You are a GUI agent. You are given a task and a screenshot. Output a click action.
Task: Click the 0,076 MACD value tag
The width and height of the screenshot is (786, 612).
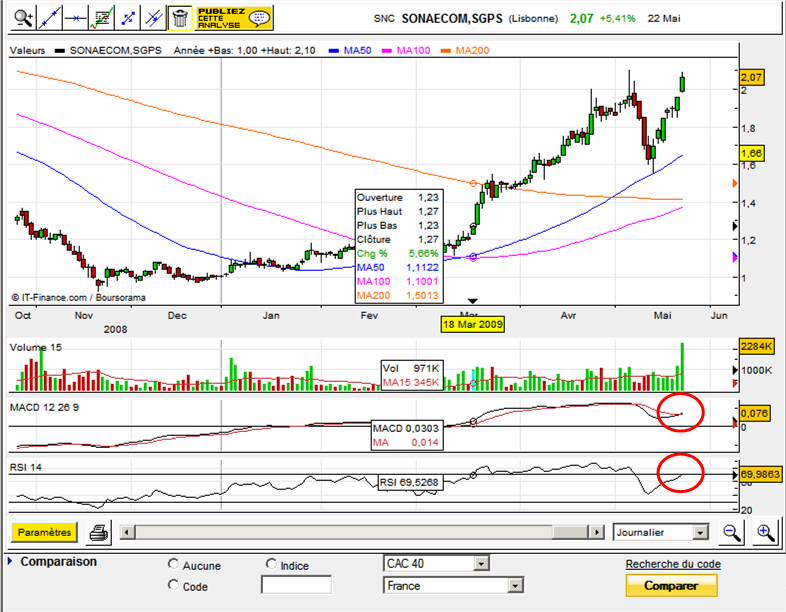754,414
